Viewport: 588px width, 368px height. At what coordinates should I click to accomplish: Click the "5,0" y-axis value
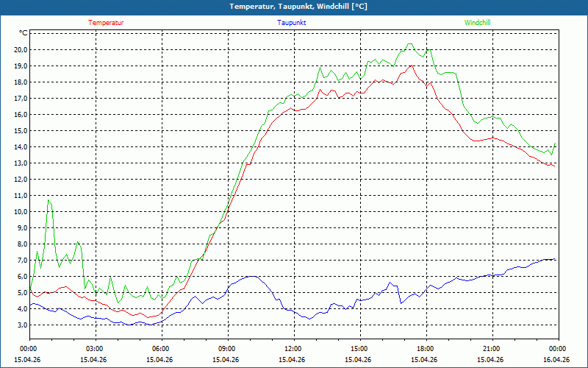23,292
